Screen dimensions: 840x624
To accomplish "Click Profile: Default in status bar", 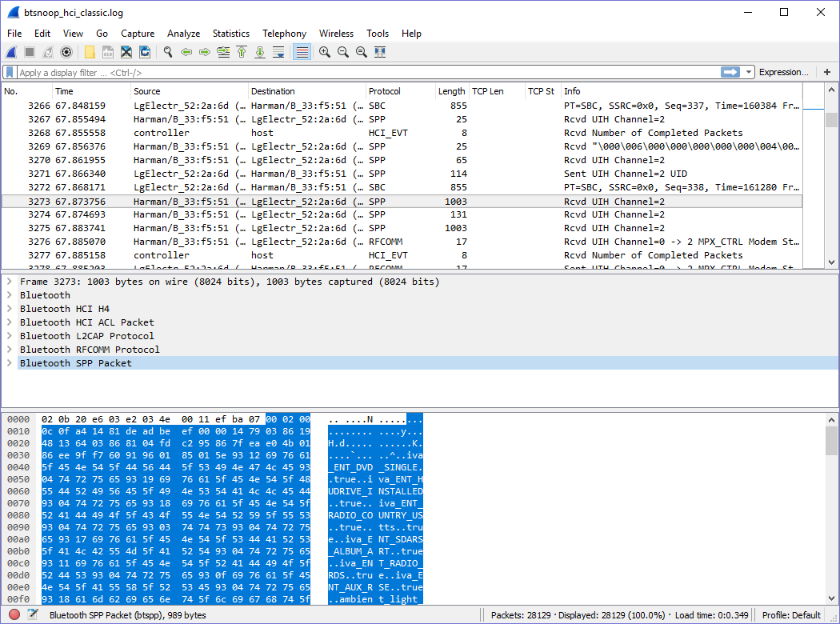I will click(791, 615).
